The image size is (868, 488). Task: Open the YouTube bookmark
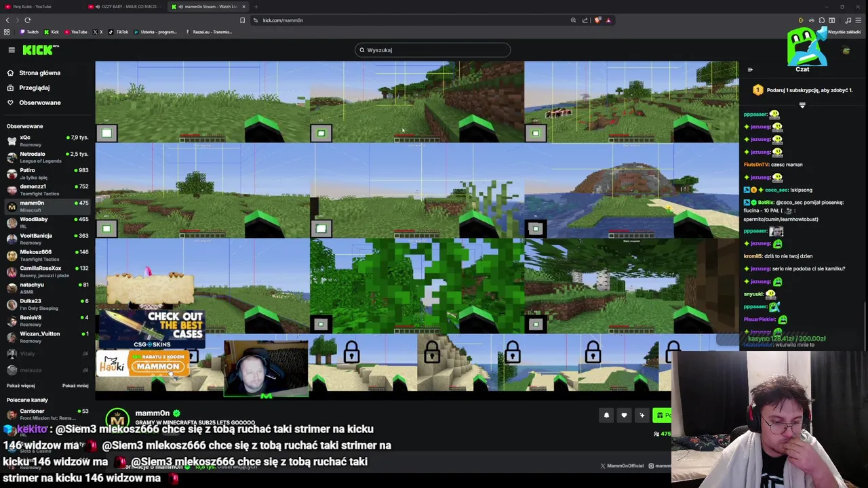[76, 32]
